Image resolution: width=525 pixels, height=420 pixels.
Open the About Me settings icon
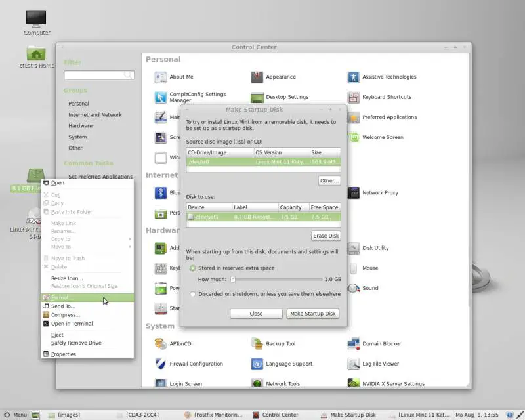[160, 77]
